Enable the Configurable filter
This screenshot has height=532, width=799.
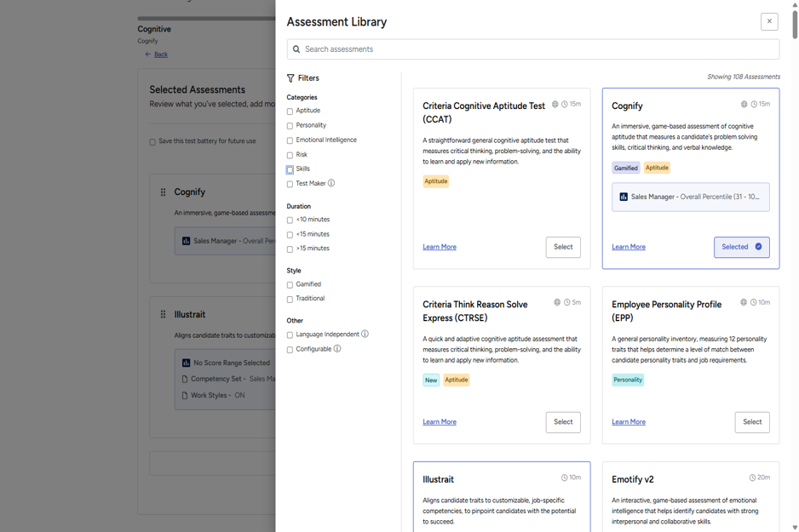[x=290, y=350]
